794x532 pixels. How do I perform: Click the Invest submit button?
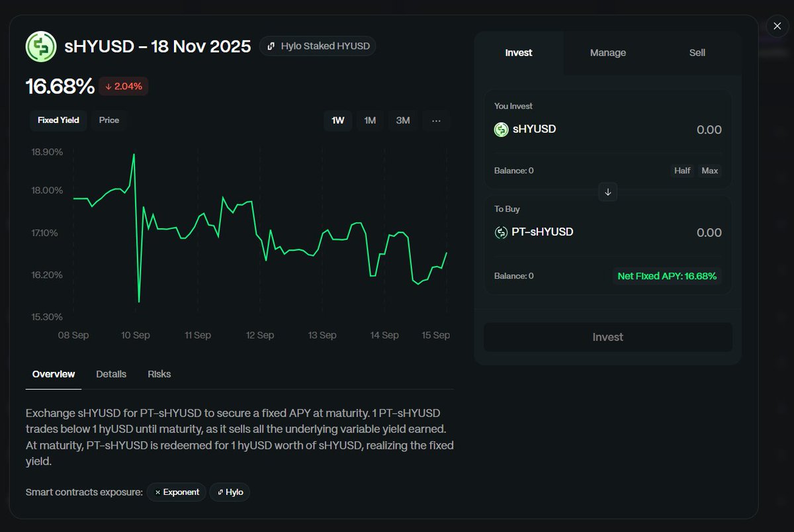608,337
